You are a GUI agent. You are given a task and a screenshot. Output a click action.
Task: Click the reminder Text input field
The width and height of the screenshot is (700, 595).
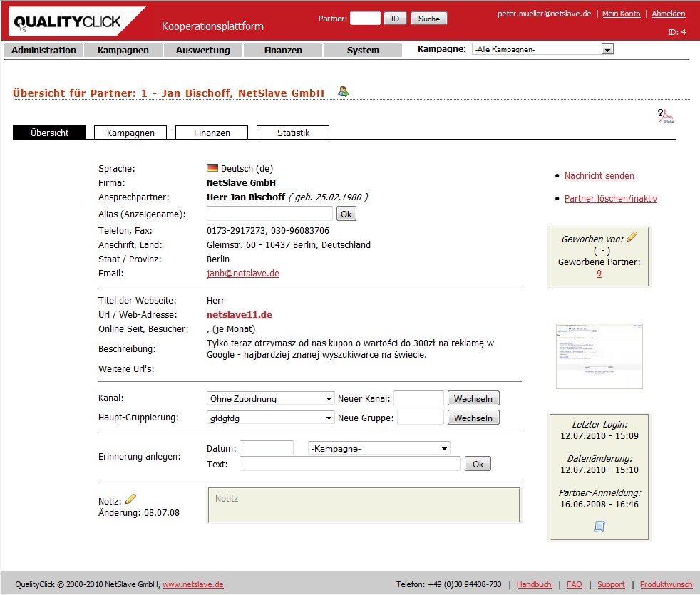pyautogui.click(x=350, y=464)
